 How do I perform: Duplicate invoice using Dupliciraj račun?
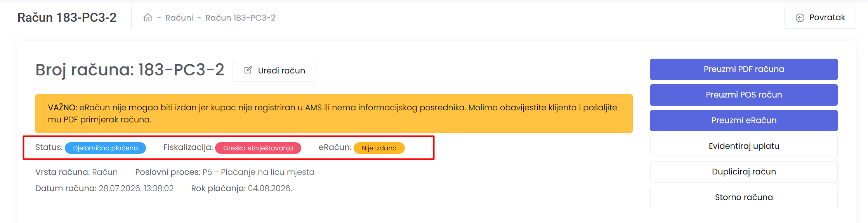coord(744,172)
